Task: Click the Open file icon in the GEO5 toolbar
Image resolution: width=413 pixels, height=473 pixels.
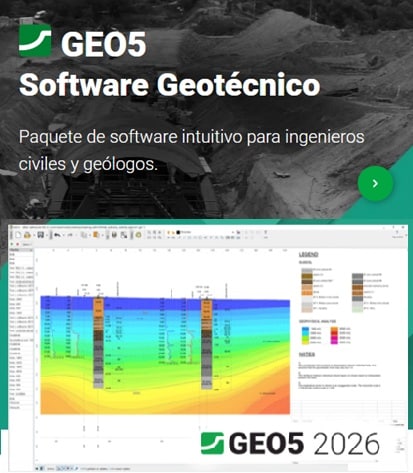Action: [x=27, y=235]
